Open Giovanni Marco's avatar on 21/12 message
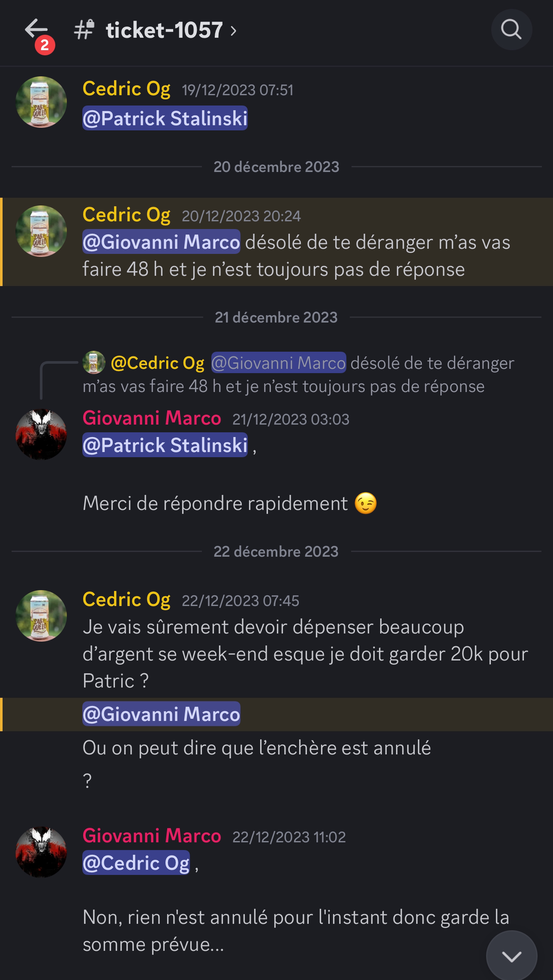Viewport: 553px width, 980px height. (x=41, y=434)
